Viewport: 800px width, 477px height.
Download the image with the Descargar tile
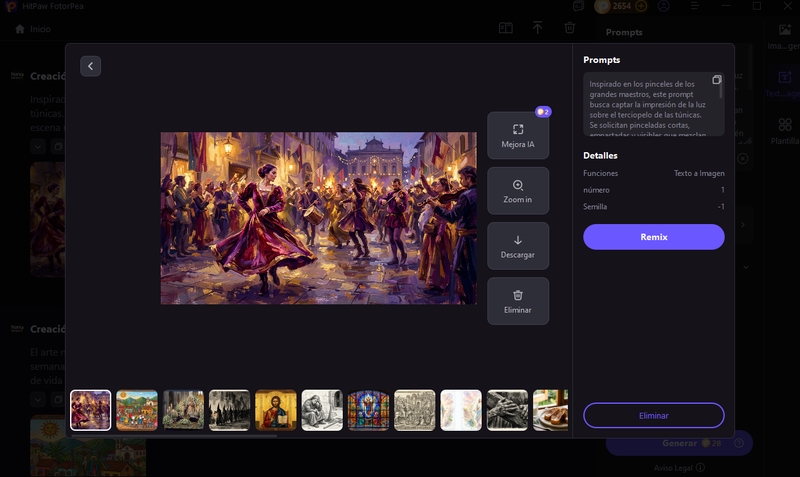[x=518, y=246]
